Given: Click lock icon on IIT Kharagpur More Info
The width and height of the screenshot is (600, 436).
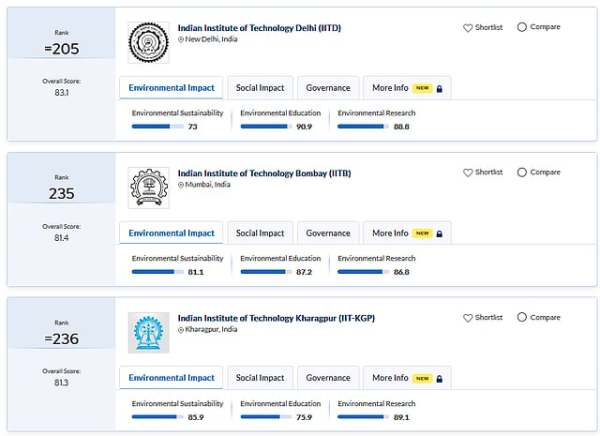Looking at the screenshot, I should tap(438, 378).
